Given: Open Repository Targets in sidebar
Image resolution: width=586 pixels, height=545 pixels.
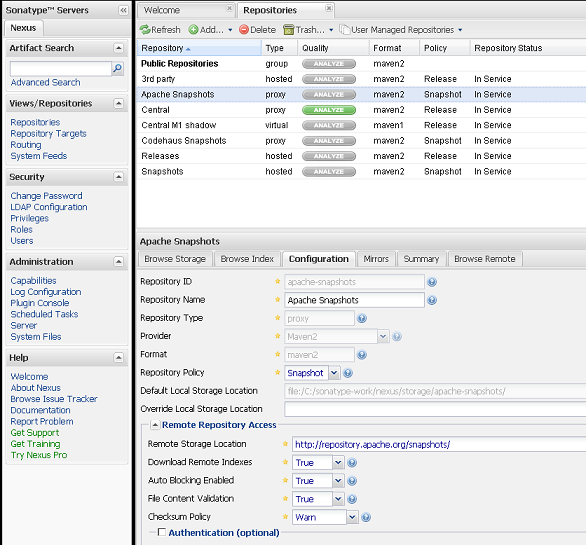Looking at the screenshot, I should [48, 133].
